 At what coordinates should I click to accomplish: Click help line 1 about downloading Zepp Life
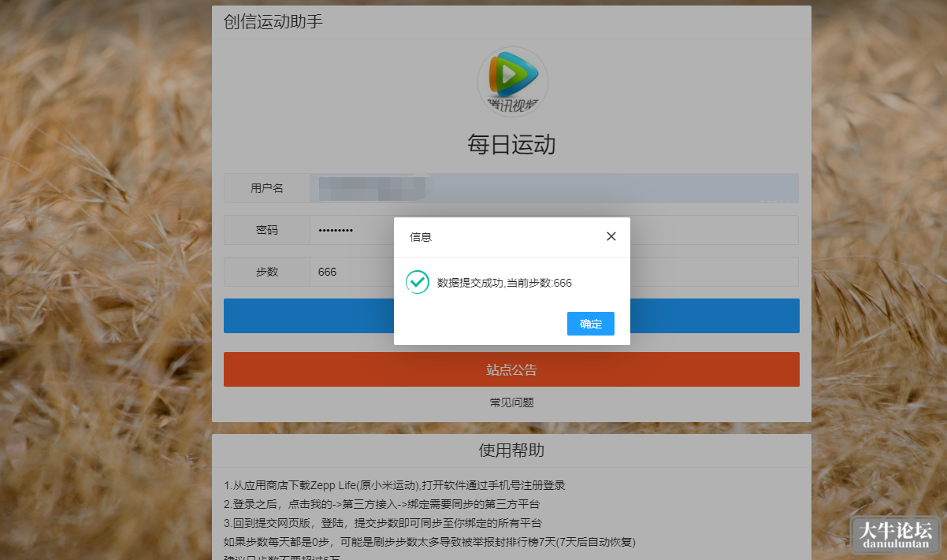pos(394,486)
